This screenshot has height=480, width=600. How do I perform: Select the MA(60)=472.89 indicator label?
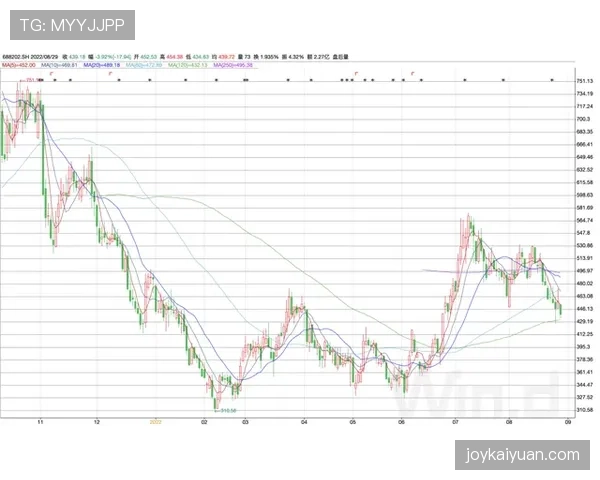tap(144, 65)
